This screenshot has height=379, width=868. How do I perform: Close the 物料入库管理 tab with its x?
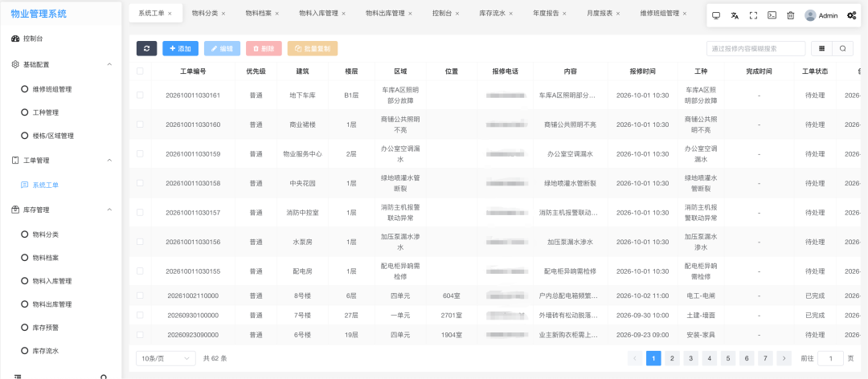tap(344, 14)
